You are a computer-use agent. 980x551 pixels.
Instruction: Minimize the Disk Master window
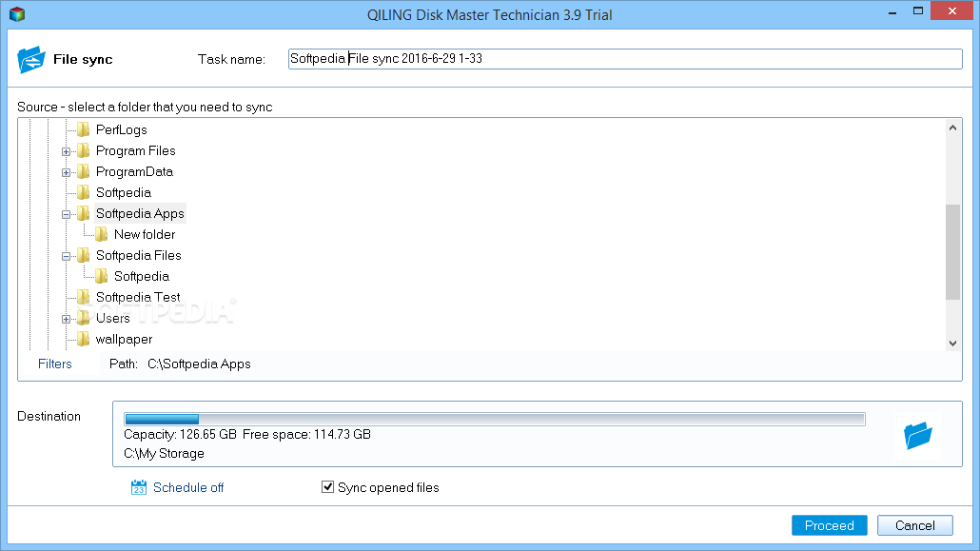[892, 11]
